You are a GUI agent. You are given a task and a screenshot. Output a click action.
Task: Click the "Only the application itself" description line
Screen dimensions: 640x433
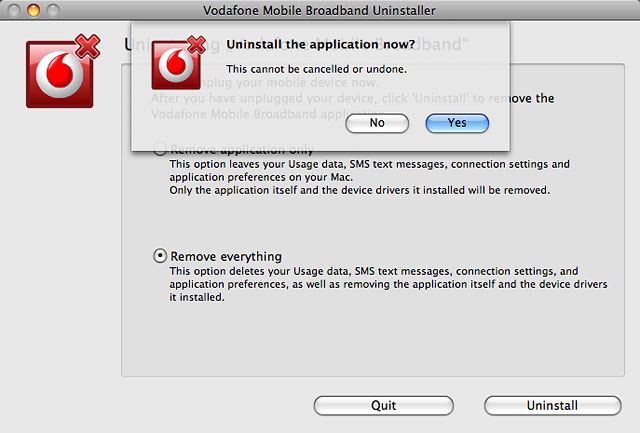tap(360, 189)
